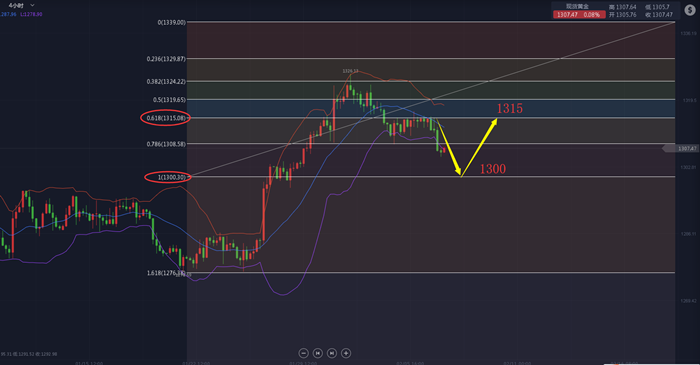Click the open price 开 1305.76 value
This screenshot has width=700, height=365.
[x=622, y=15]
